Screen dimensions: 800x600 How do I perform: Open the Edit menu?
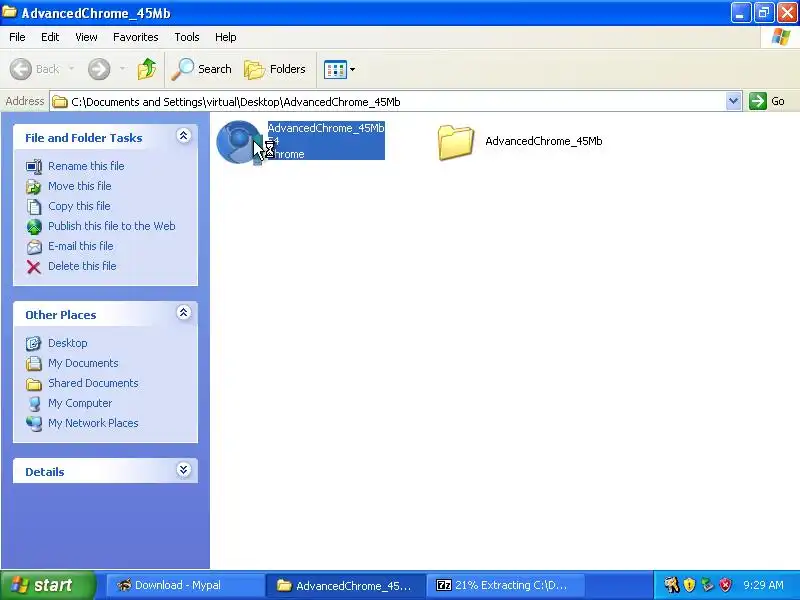pyautogui.click(x=50, y=37)
